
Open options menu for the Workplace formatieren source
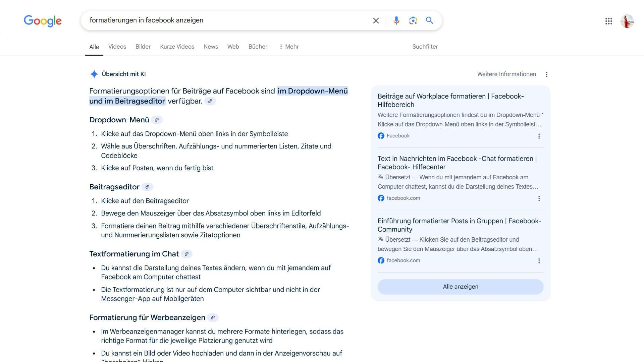[x=539, y=136]
